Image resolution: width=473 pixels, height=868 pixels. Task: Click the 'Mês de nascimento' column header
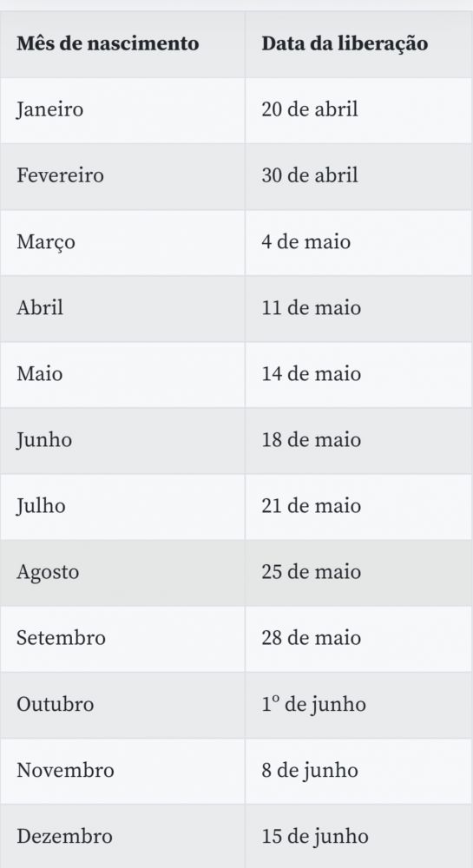click(108, 43)
